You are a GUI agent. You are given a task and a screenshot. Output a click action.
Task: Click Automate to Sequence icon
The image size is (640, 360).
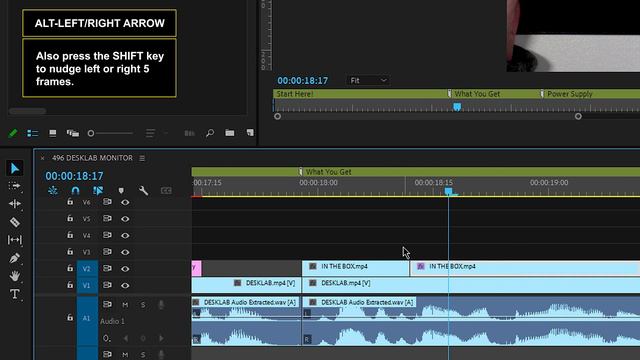point(189,133)
